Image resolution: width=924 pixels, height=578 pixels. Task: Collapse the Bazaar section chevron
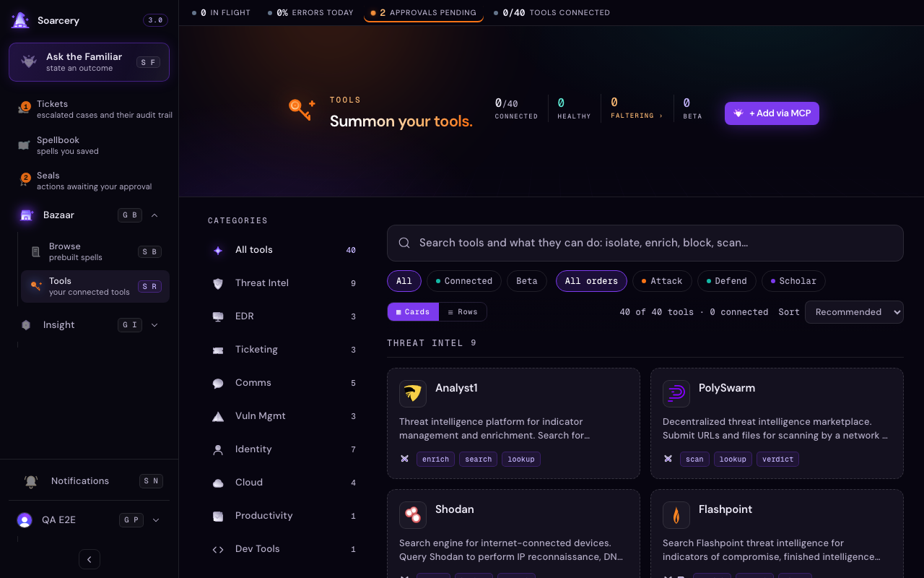154,215
